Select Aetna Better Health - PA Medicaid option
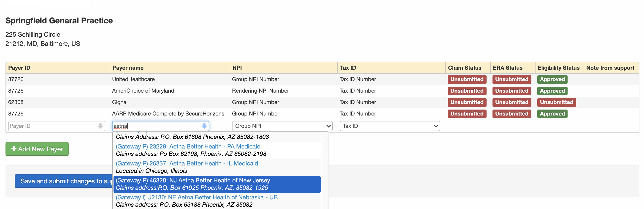 click(x=217, y=150)
